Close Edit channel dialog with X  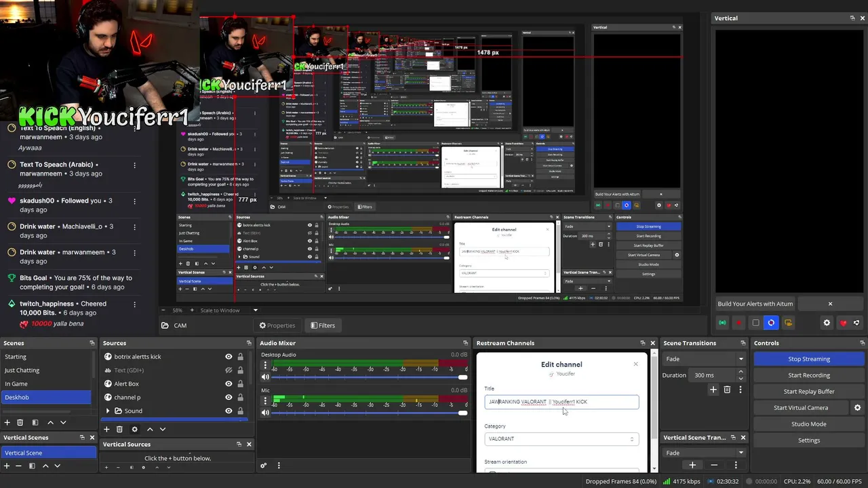click(x=635, y=364)
